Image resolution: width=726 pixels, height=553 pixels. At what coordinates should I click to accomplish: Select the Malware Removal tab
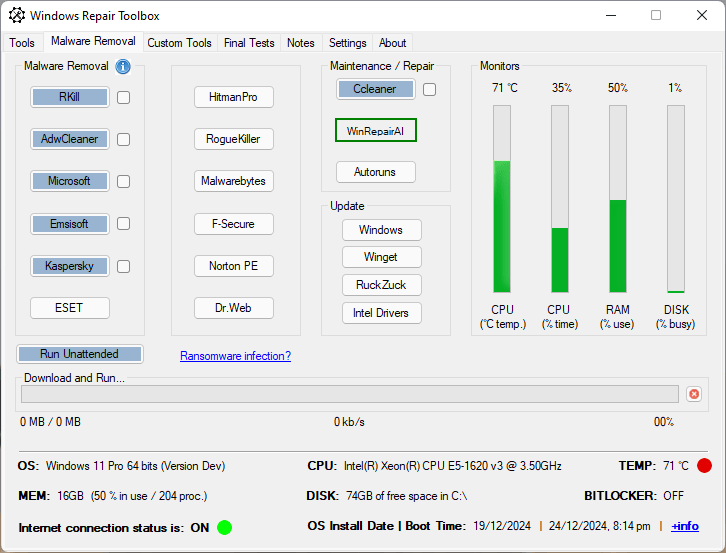tap(94, 41)
